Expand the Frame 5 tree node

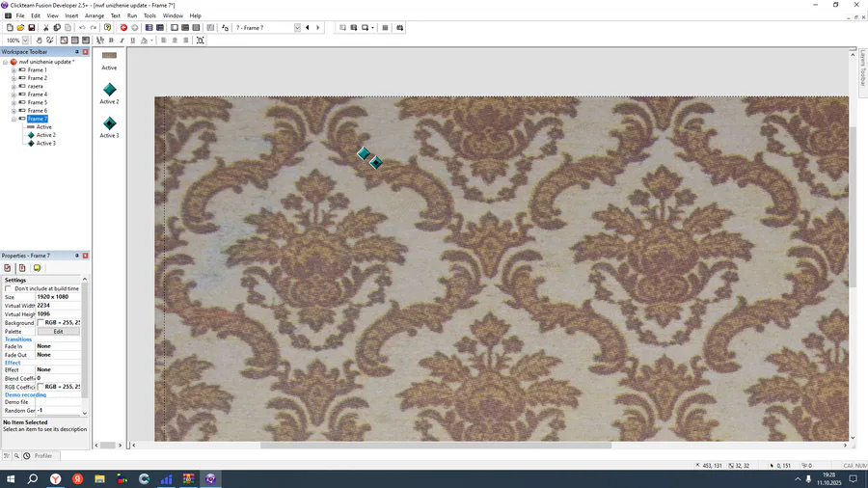point(14,103)
